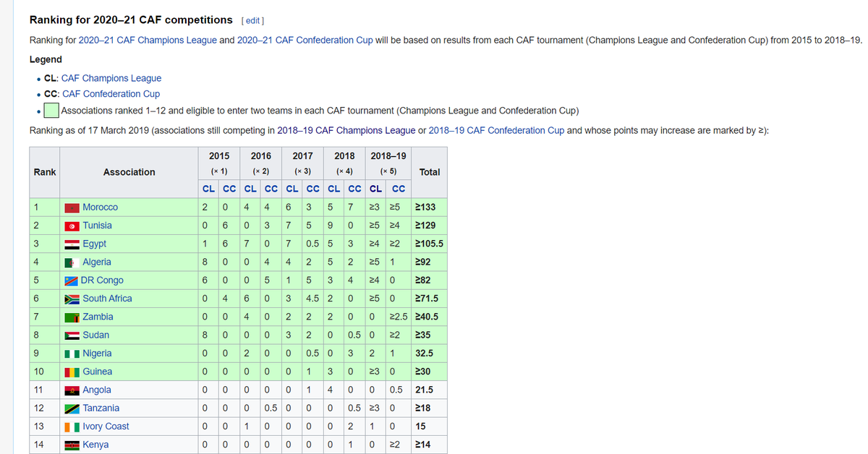Viewport: 868px width, 454px height.
Task: Click the Total column header
Action: pos(430,172)
